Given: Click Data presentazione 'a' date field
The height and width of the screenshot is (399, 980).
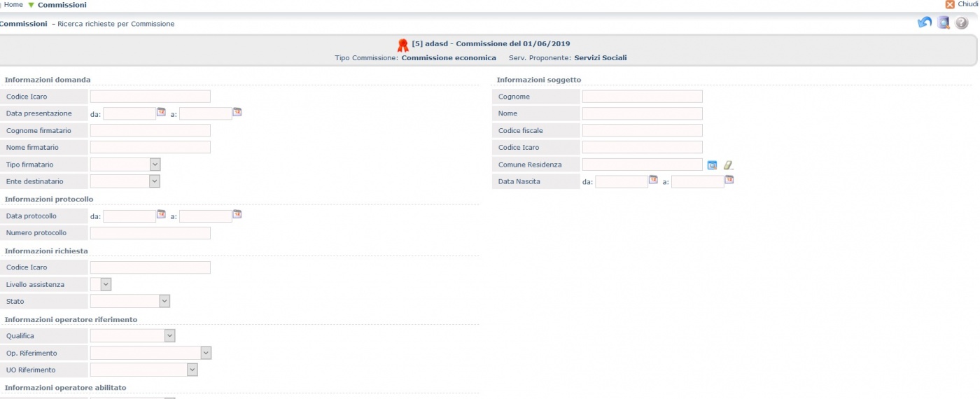Looking at the screenshot, I should click(x=206, y=113).
